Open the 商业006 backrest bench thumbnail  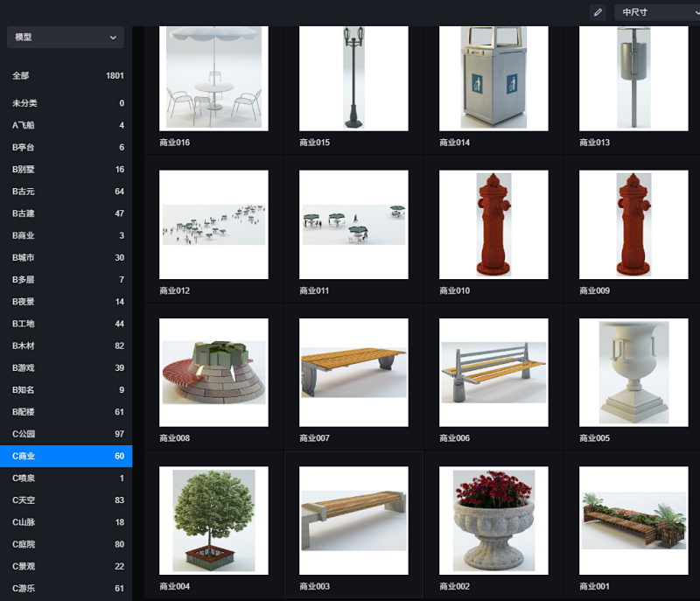493,373
